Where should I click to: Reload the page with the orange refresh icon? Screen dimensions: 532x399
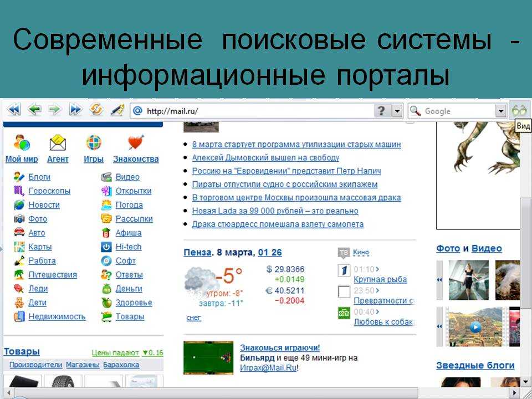click(x=96, y=110)
